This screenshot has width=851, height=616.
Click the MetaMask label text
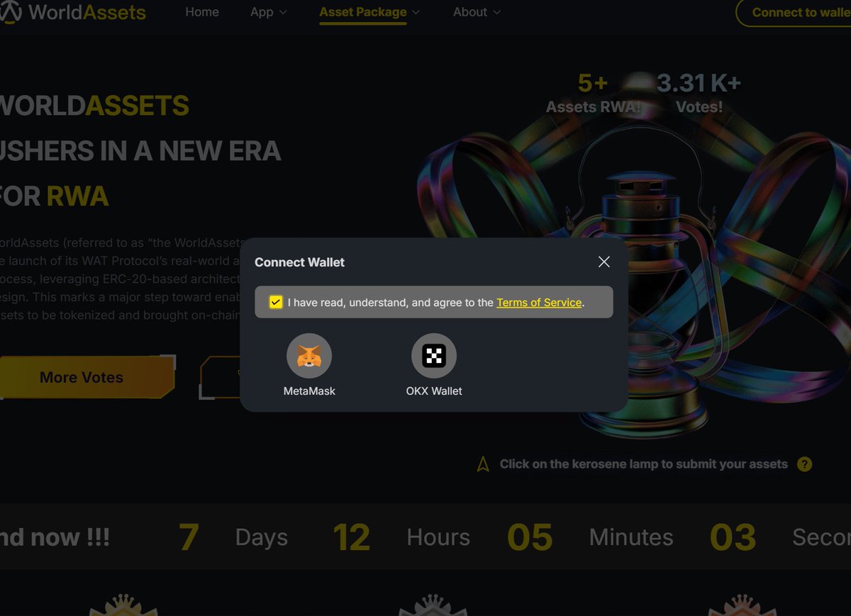pos(309,391)
